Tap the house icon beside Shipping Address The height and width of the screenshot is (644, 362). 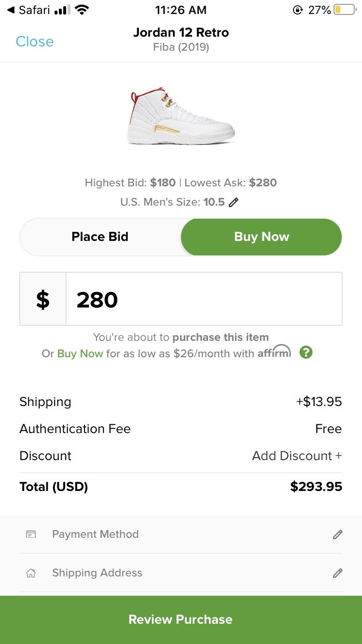31,573
